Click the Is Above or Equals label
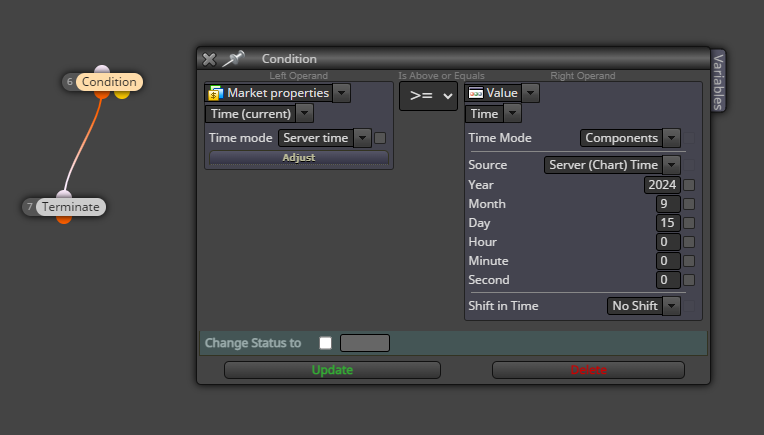764x435 pixels. coord(441,76)
